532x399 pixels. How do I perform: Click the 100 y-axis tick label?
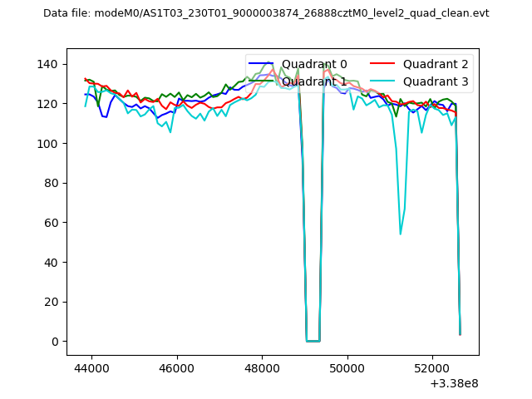(x=51, y=144)
